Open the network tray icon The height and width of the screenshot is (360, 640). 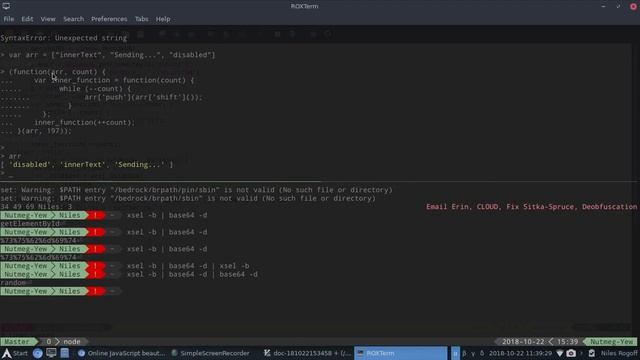(x=560, y=353)
